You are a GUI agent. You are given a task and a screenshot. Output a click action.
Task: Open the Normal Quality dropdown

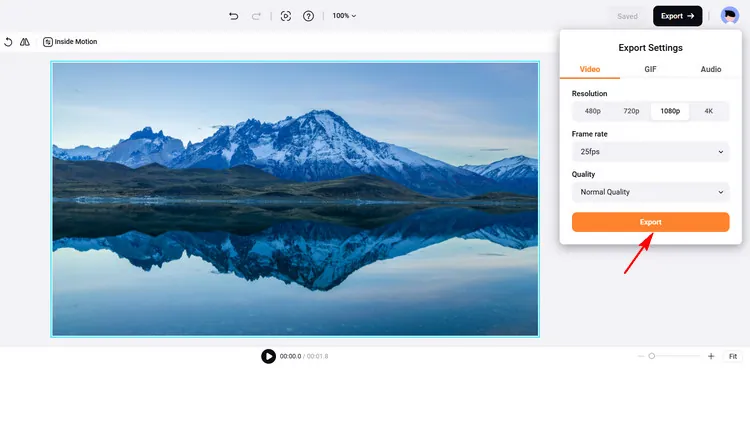click(651, 192)
